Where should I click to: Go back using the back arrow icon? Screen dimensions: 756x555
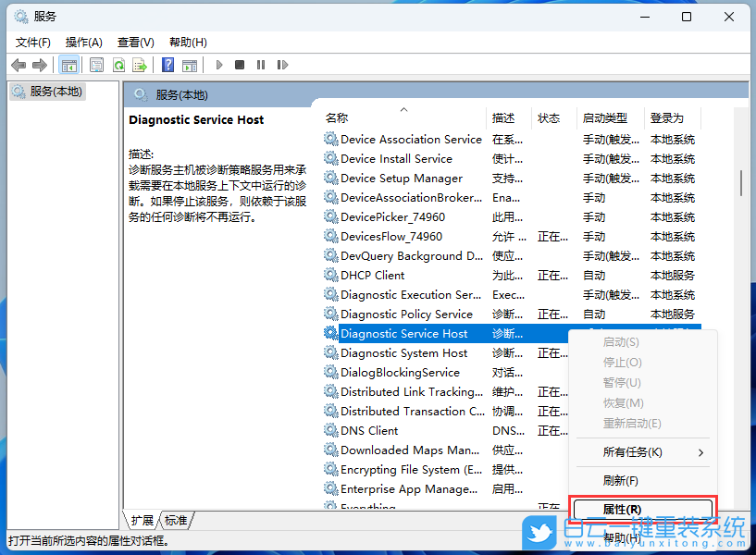tap(19, 65)
